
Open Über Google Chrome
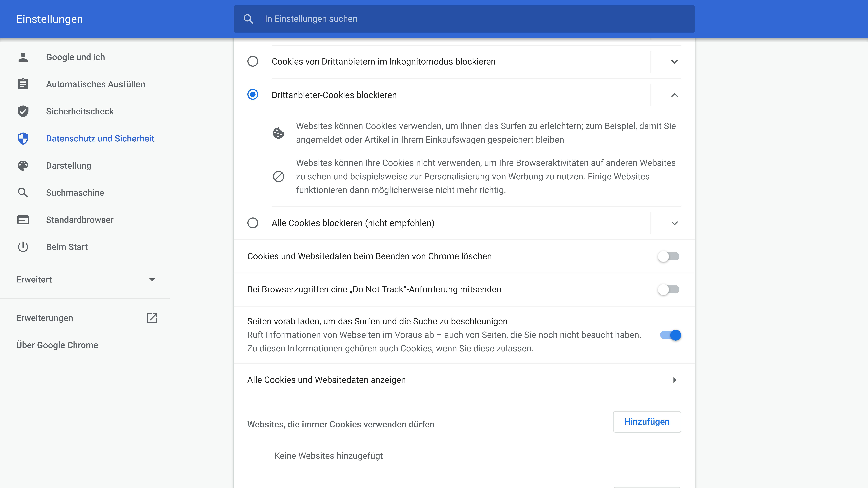click(57, 345)
